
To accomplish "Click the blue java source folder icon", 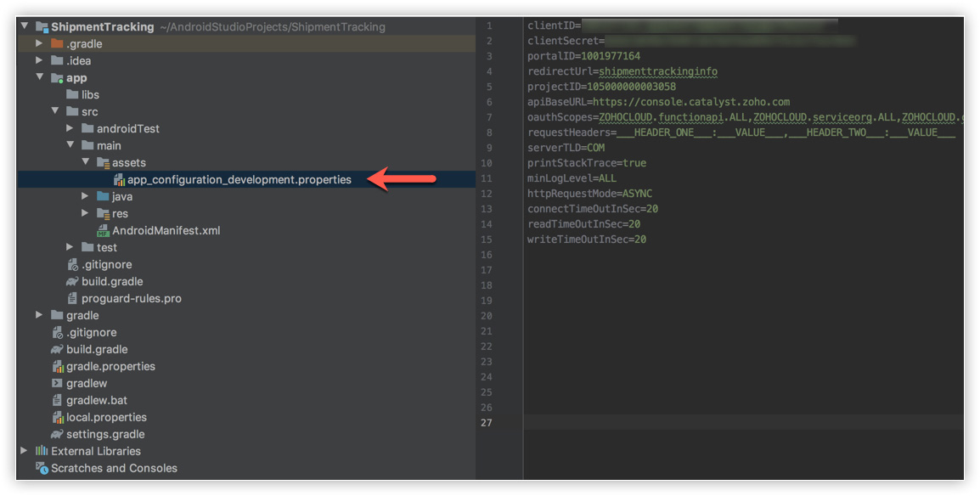I will [x=103, y=196].
